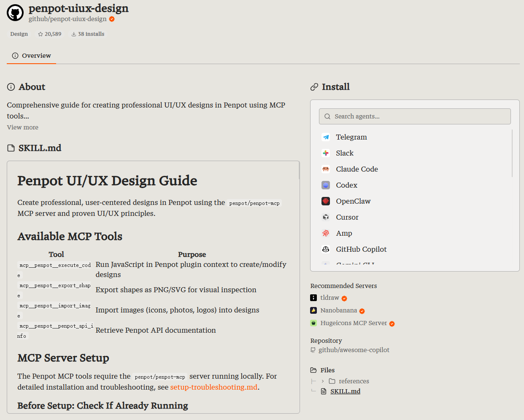Screen dimensions: 524x420
Task: Click the GitHub Copilot agent icon
Action: coord(326,249)
